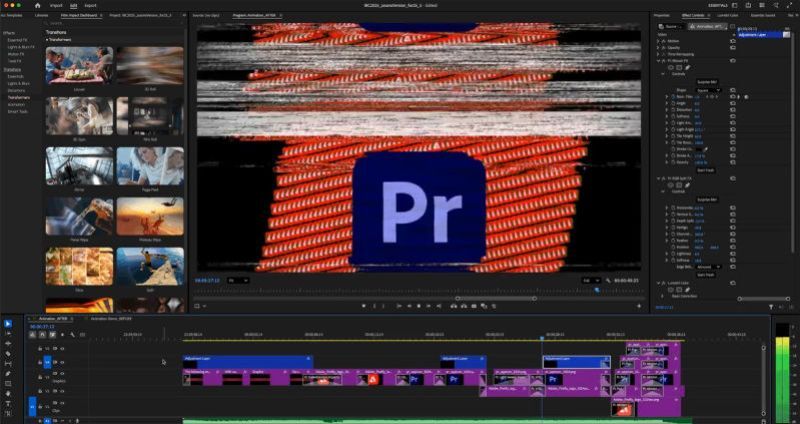800x424 pixels.
Task: Toggle Snap in timeline header
Action: (x=42, y=335)
